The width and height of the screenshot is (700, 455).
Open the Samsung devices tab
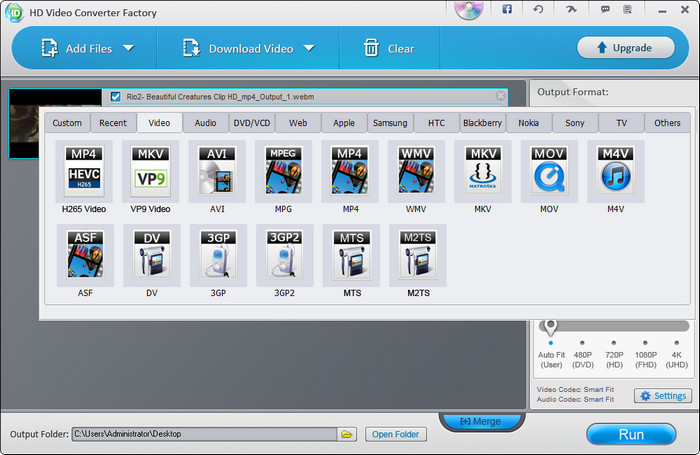[390, 123]
